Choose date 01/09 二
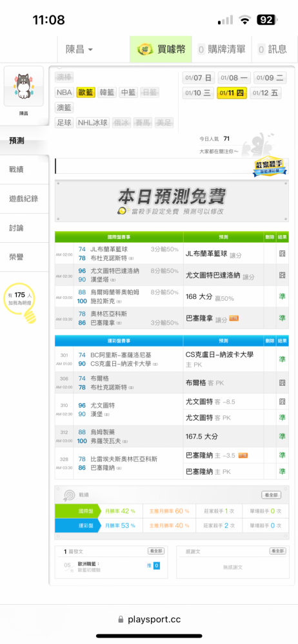 (x=270, y=78)
